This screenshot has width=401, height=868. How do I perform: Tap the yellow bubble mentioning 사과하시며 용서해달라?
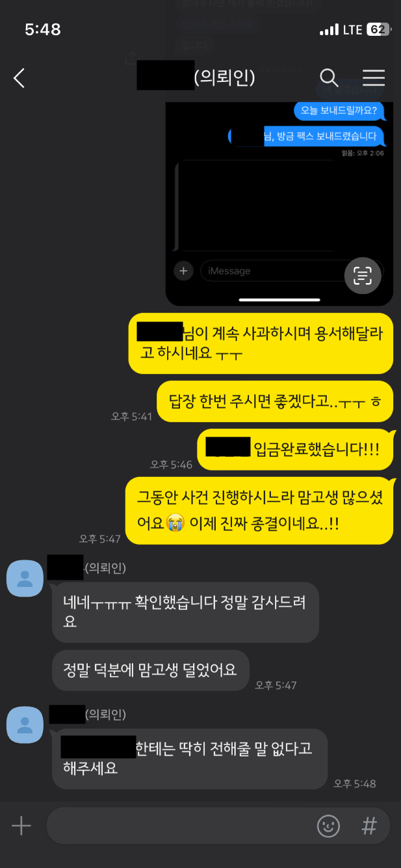pos(261,343)
